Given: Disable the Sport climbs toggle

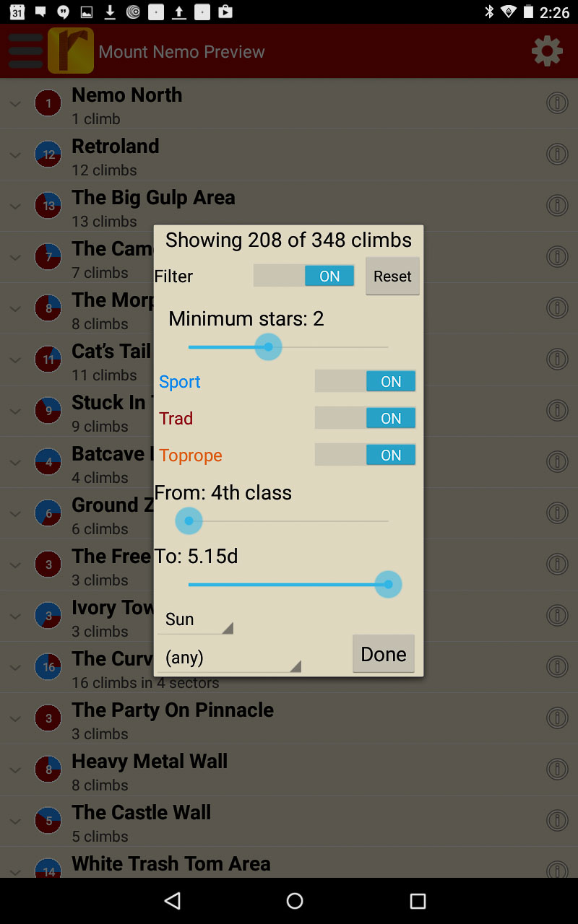Looking at the screenshot, I should (365, 381).
